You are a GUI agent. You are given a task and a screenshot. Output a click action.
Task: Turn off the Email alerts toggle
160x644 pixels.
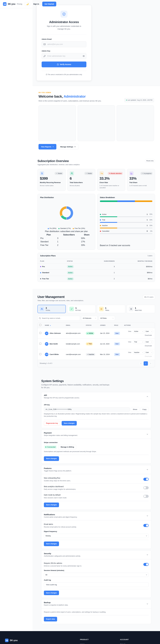click(146, 525)
